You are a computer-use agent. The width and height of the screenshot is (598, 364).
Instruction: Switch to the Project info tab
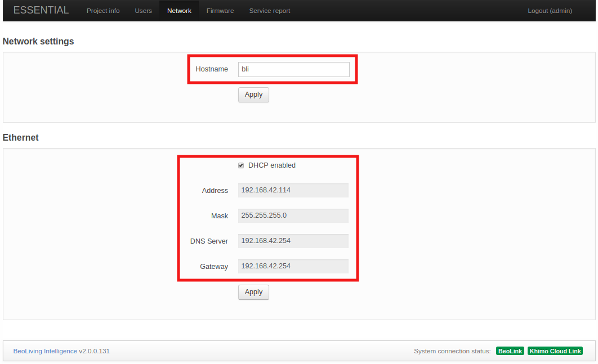point(103,10)
